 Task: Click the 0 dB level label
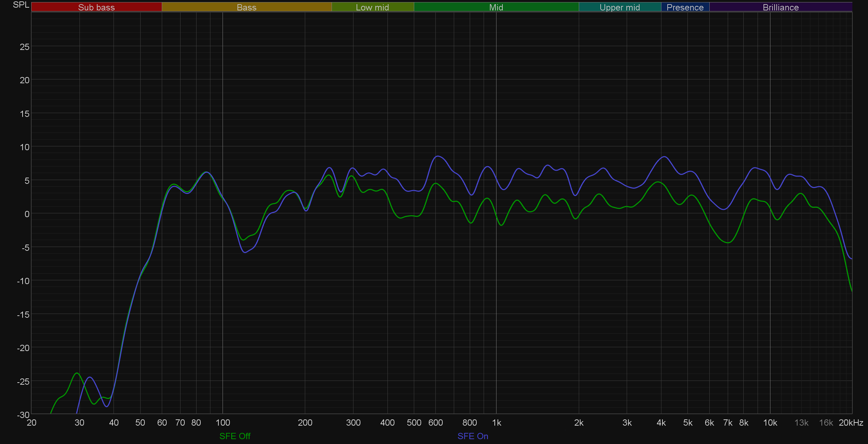tap(27, 214)
